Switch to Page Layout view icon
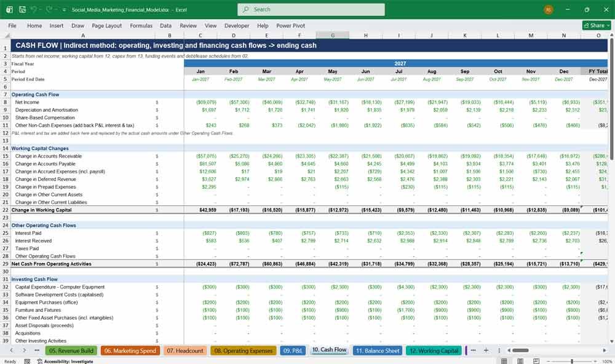Viewport: 615px width, 364px height. click(520, 361)
